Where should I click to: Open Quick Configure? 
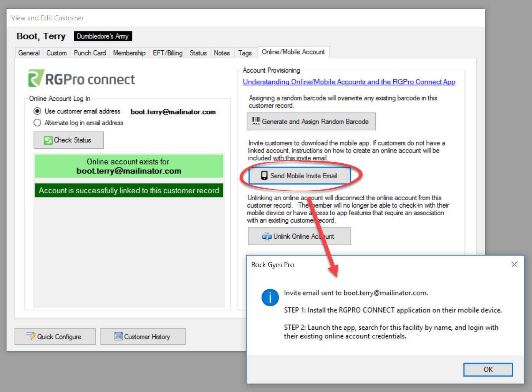[55, 337]
